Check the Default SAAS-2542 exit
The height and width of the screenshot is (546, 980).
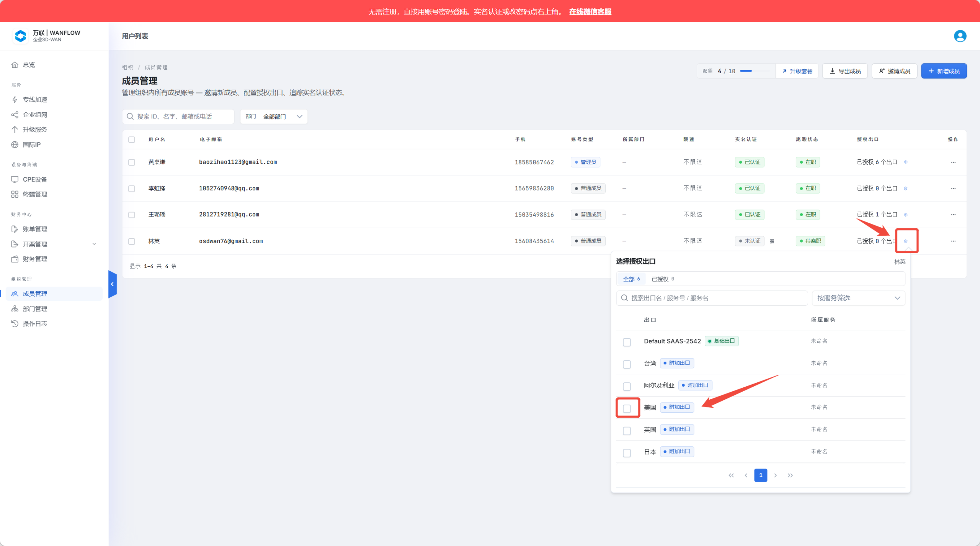click(627, 342)
